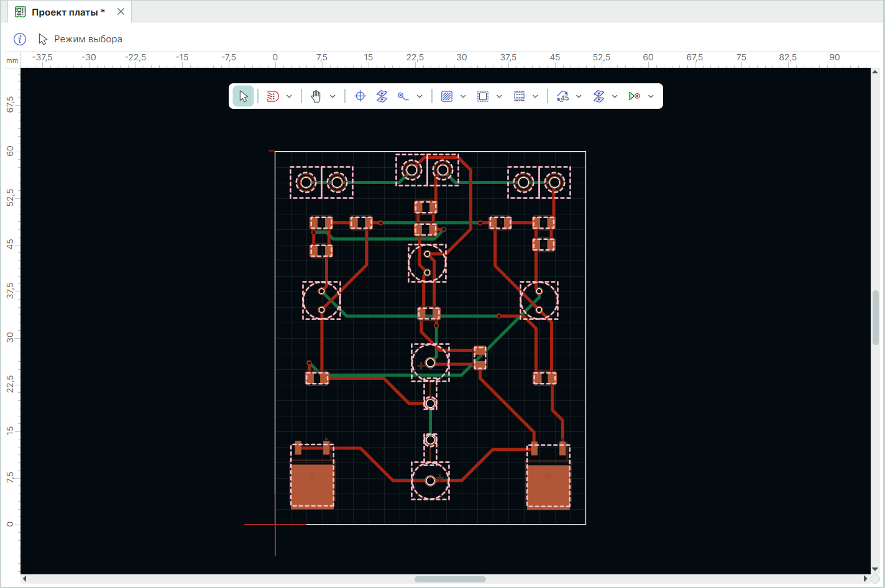Image resolution: width=885 pixels, height=588 pixels.
Task: Click the rotate 45 degrees icon
Action: point(563,96)
